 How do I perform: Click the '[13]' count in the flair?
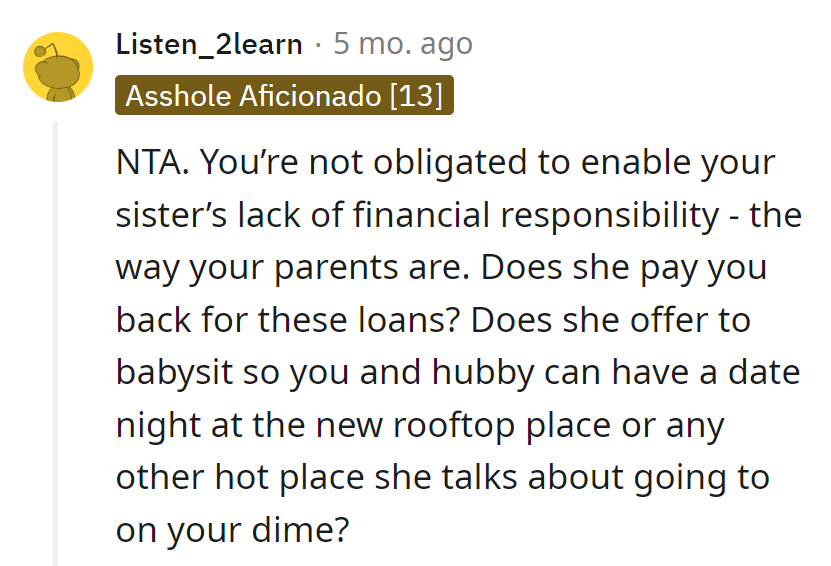(x=416, y=96)
